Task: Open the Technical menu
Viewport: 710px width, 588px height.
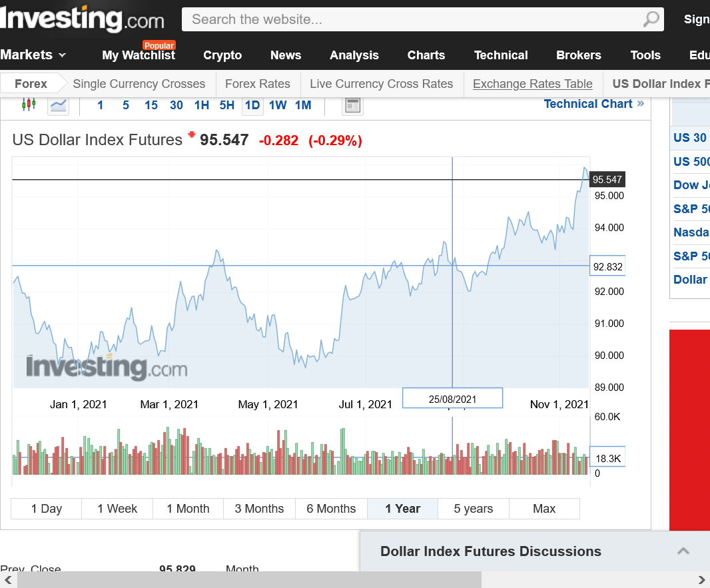Action: click(x=501, y=55)
